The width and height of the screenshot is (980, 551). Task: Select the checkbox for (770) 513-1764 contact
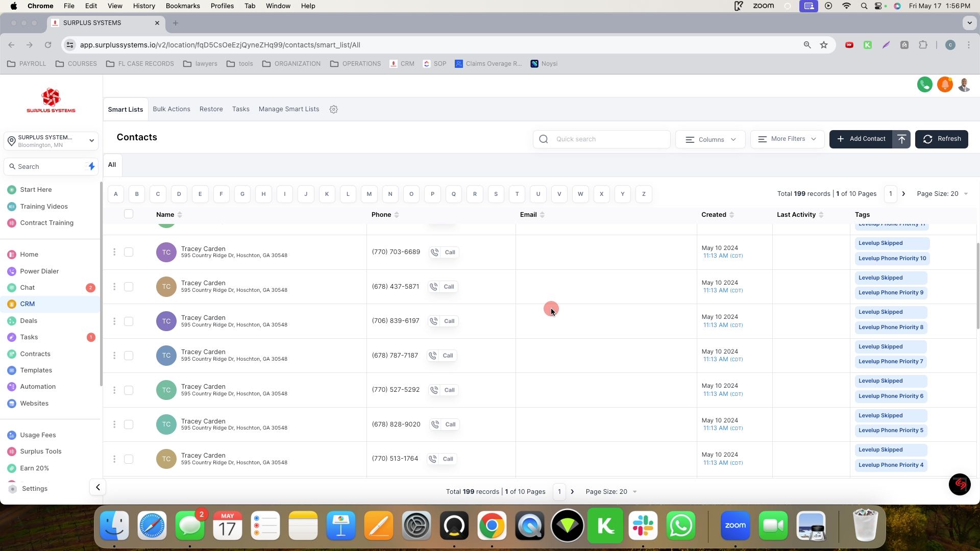point(129,459)
